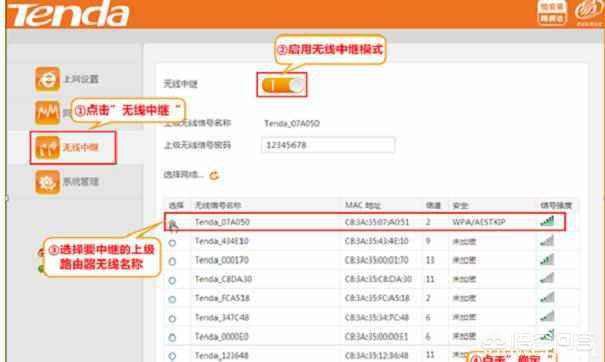Click MAC address C8:3A:35:34:7C:48
Screen dimensions: 605x362
pos(377,317)
